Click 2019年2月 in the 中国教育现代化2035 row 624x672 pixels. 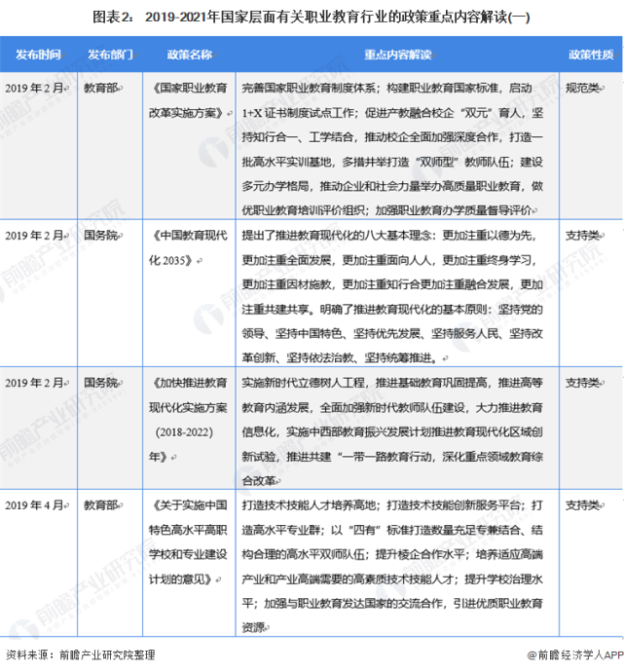(x=35, y=236)
